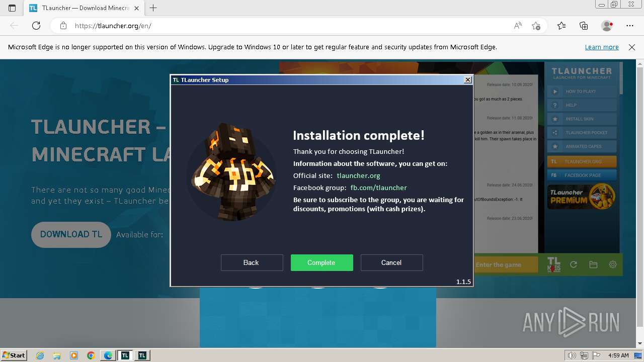Open the Favorites list icon
Image resolution: width=644 pixels, height=362 pixels.
click(561, 26)
